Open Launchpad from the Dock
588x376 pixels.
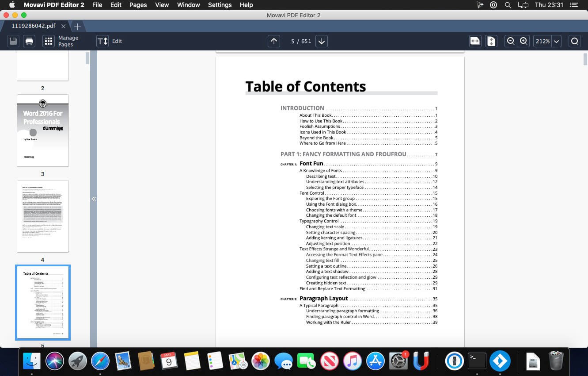[x=77, y=361]
